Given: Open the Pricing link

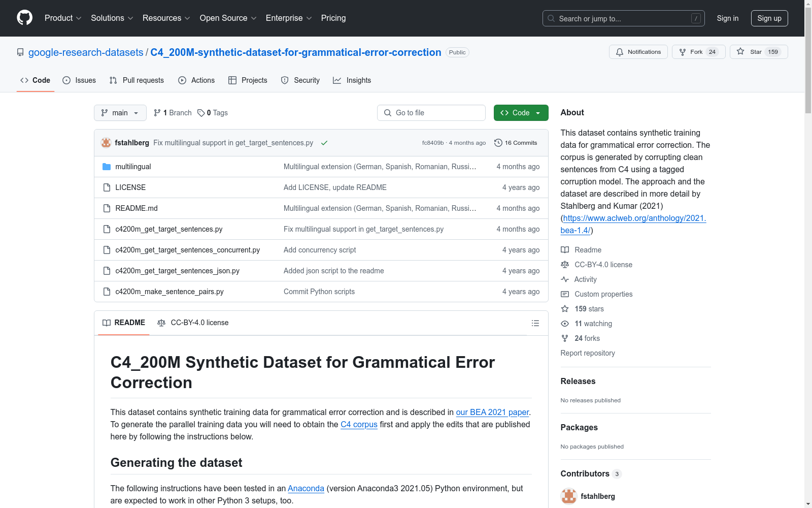Looking at the screenshot, I should [x=333, y=18].
